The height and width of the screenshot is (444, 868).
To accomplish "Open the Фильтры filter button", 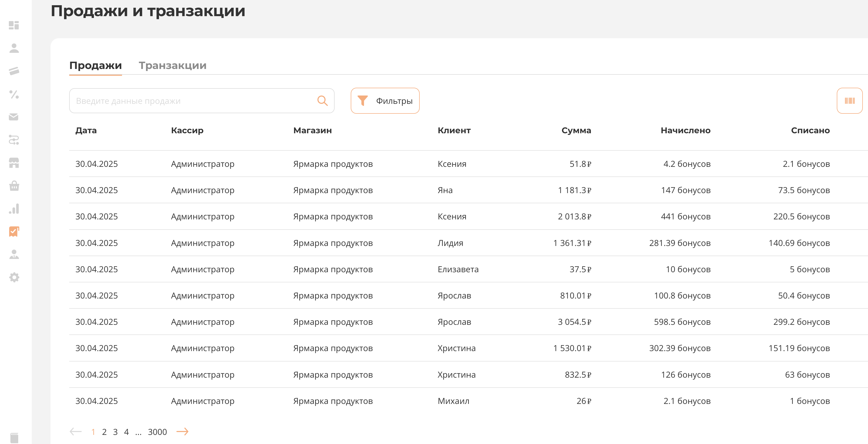I will [x=385, y=101].
